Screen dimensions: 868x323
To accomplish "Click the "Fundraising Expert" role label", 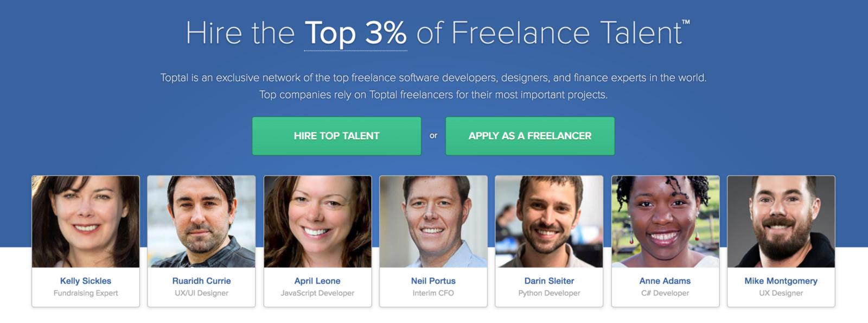I will pos(86,293).
